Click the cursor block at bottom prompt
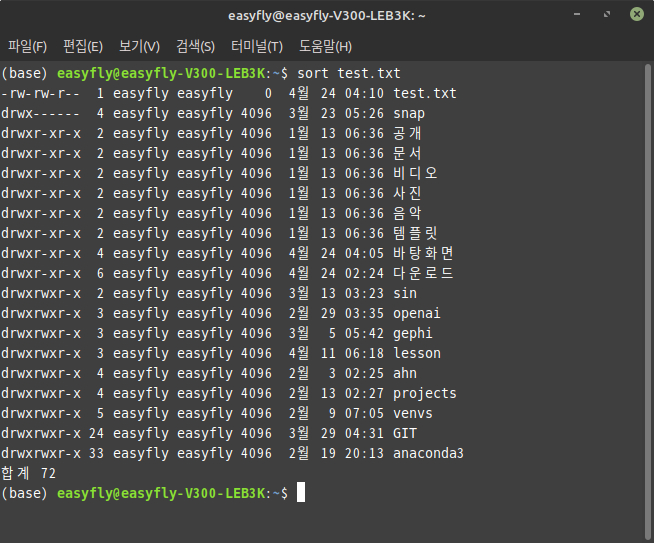Viewport: 654px width, 543px height. point(301,492)
